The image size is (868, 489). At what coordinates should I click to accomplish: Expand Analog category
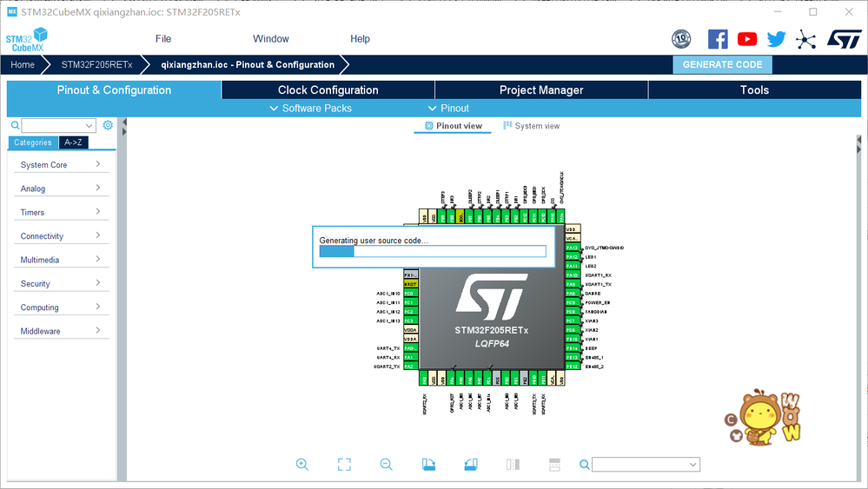[x=61, y=188]
